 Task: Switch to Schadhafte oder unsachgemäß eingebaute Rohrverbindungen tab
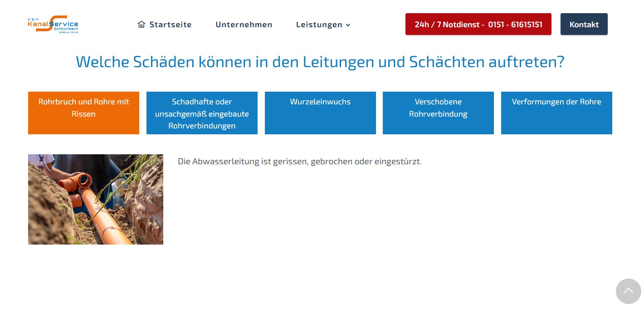point(202,113)
